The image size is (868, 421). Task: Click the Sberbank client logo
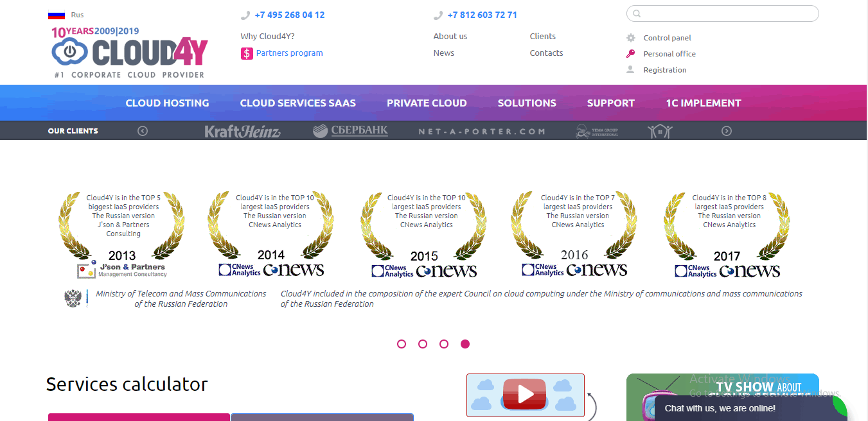(x=350, y=131)
